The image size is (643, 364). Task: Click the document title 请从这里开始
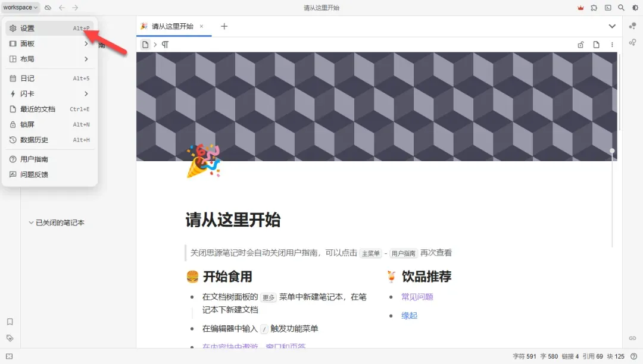(x=233, y=220)
